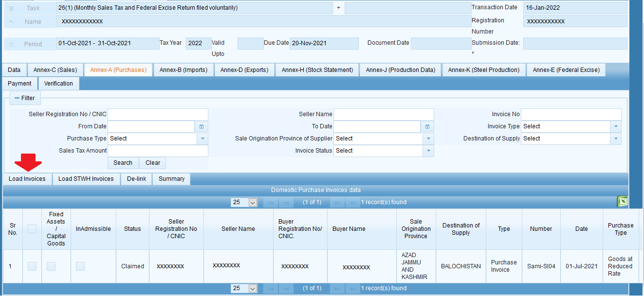Screen dimensions: 644x296
Task: Open the Annex-J (Production Data) tab
Action: [401, 70]
